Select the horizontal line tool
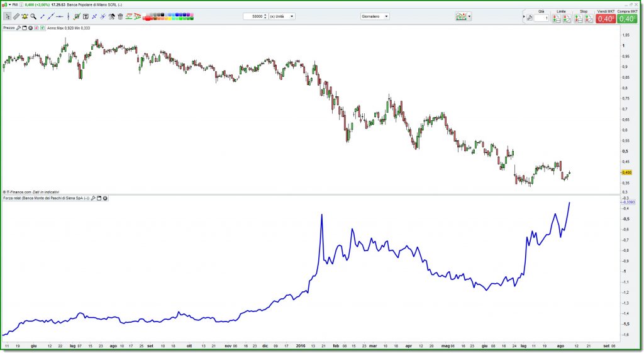The width and height of the screenshot is (644, 353). [60, 16]
